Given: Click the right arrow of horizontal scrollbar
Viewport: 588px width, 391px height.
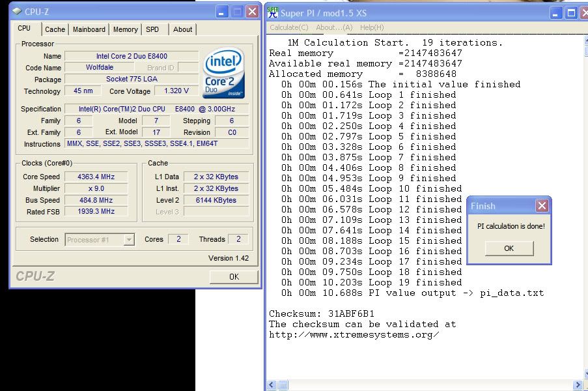Looking at the screenshot, I should (578, 385).
